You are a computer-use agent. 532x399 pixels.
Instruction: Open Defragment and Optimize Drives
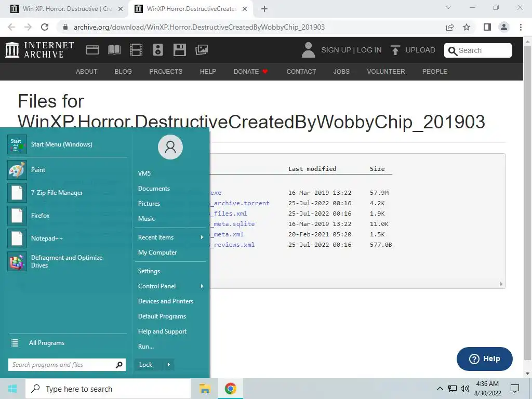point(67,261)
